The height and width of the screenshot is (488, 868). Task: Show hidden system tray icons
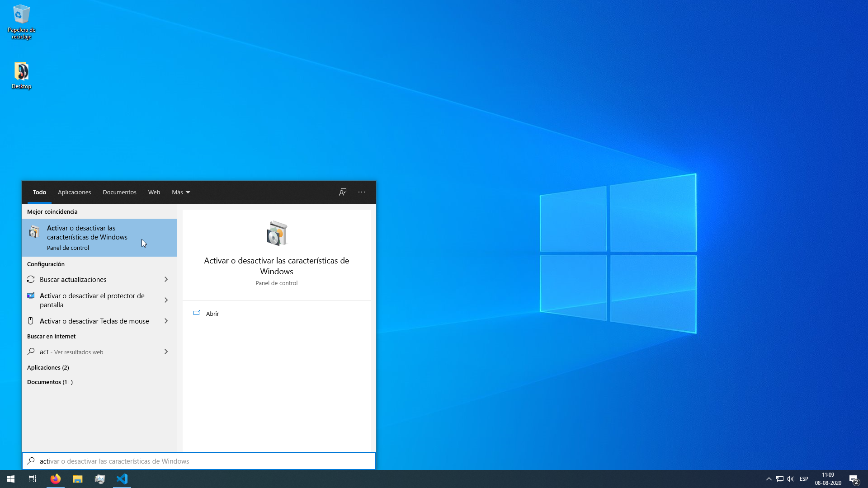tap(769, 479)
